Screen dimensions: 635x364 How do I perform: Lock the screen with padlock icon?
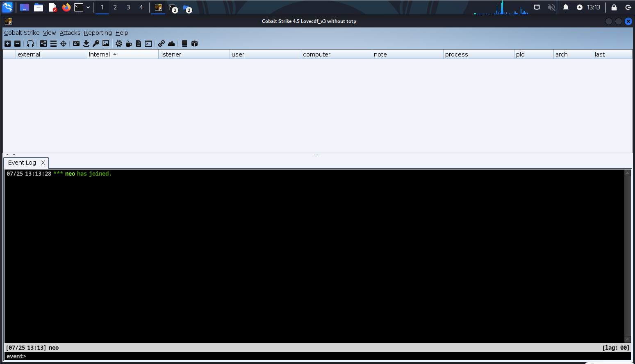click(614, 7)
